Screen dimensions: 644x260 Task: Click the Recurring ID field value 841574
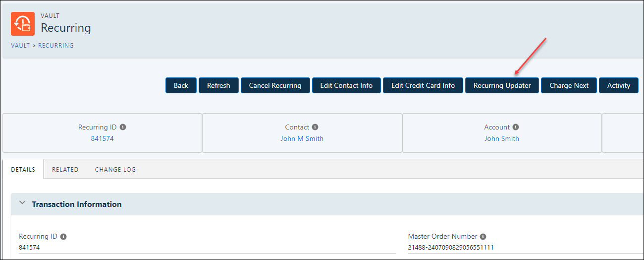[x=208, y=247]
